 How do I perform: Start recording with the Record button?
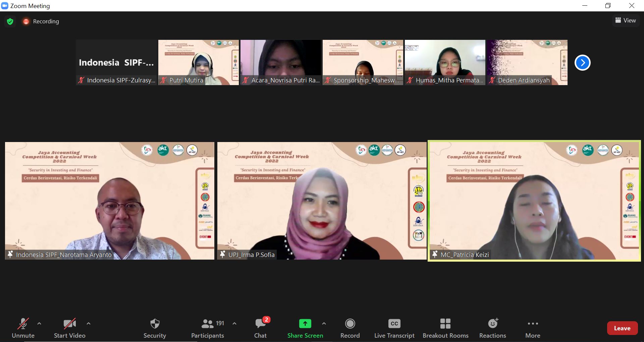click(x=350, y=328)
